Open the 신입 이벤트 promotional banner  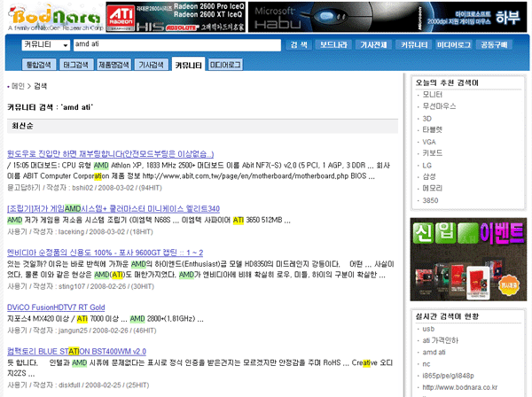(x=468, y=260)
